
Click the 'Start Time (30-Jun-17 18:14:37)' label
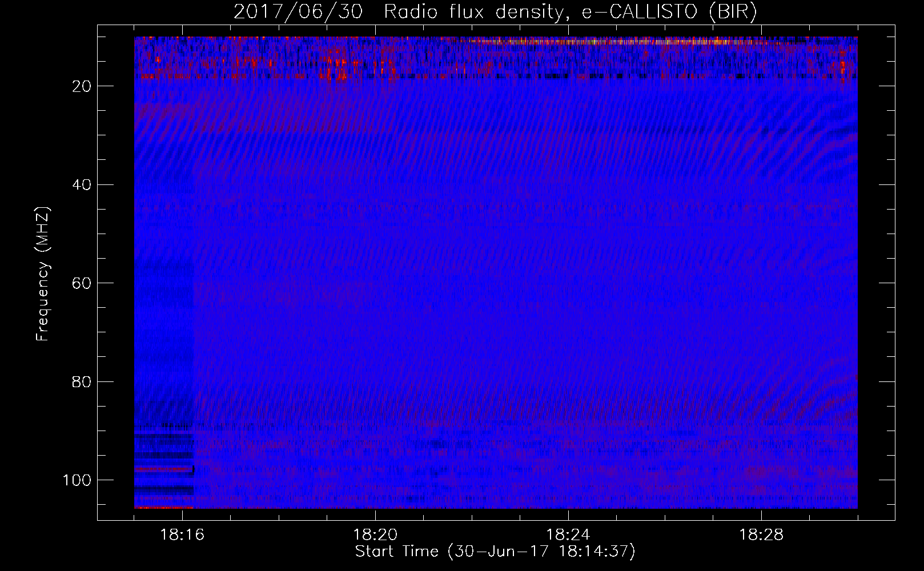point(495,552)
